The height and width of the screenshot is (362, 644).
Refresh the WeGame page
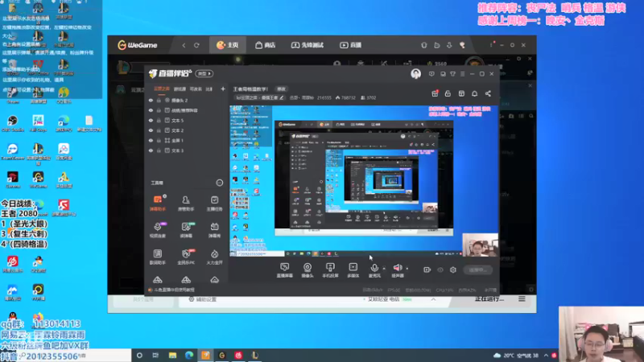click(x=196, y=45)
